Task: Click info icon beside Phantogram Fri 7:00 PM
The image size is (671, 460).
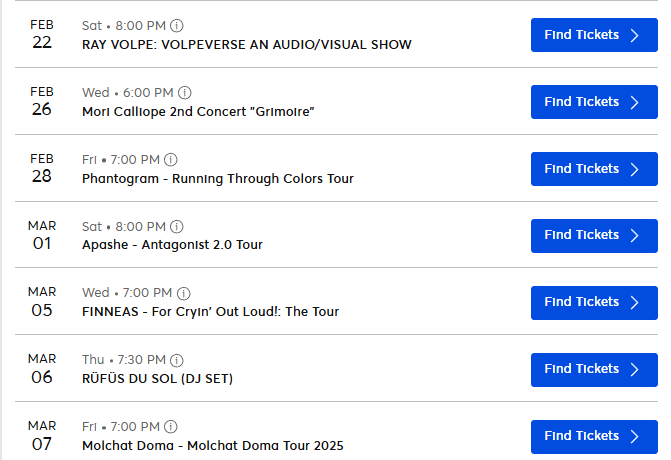Action: pyautogui.click(x=171, y=160)
